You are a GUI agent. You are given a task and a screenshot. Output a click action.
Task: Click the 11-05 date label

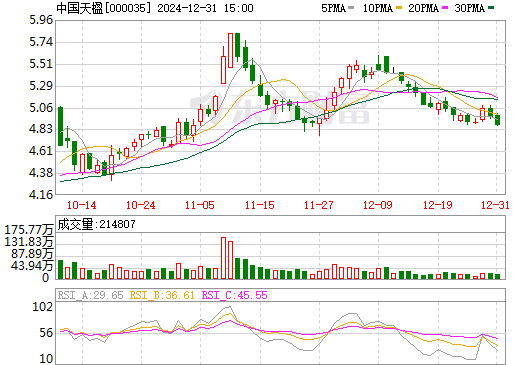pos(200,205)
